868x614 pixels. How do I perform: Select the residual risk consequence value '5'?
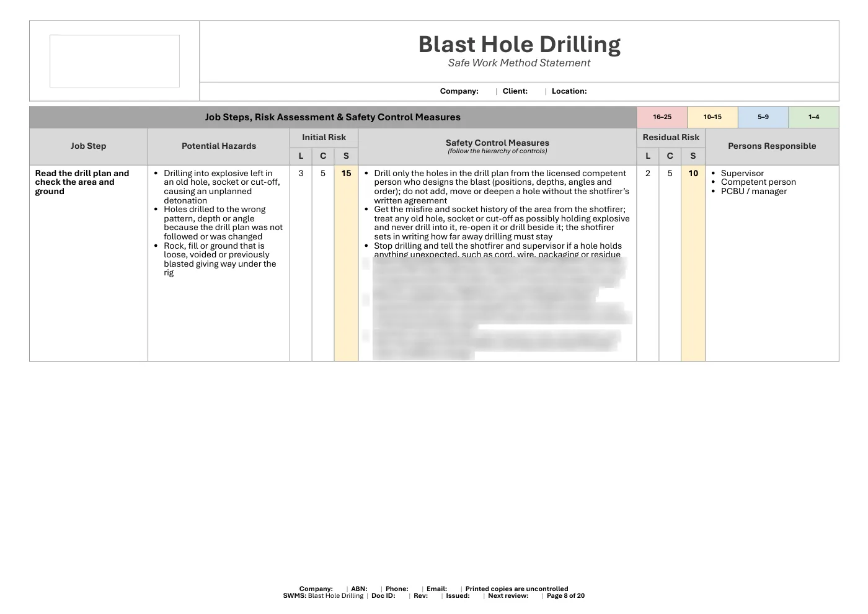tap(670, 174)
